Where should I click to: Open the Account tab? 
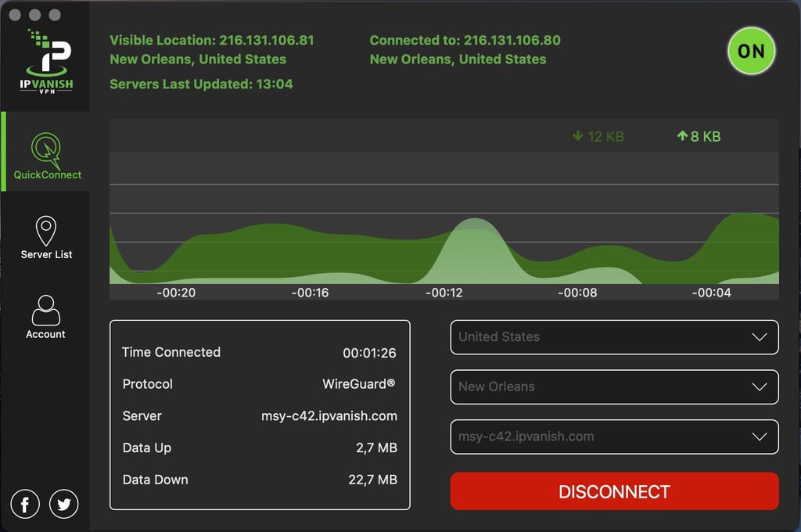(x=46, y=317)
